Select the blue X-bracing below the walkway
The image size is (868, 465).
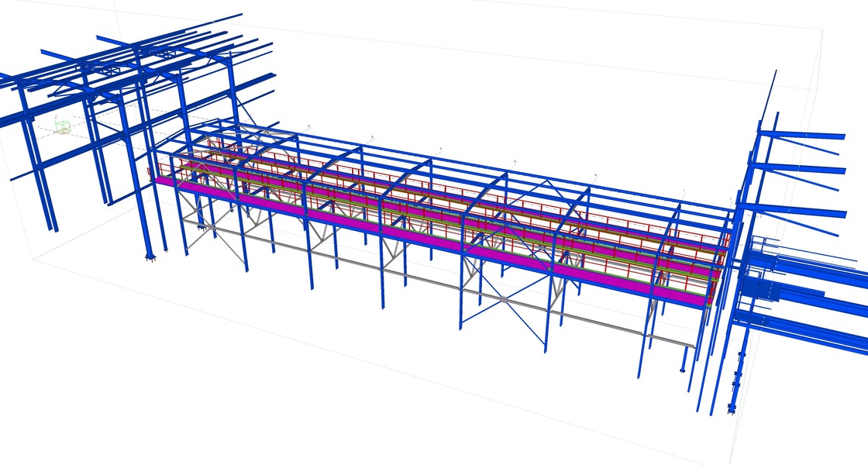503,298
